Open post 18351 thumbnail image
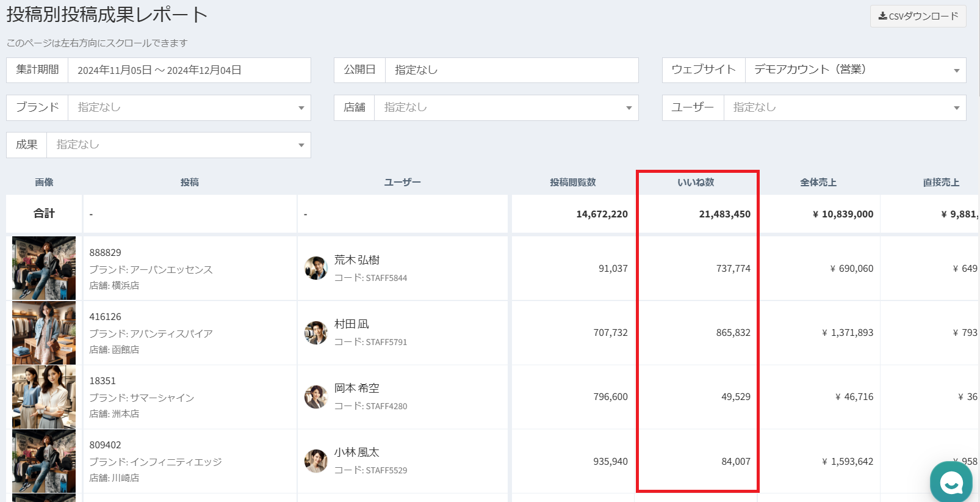980x502 pixels. [x=44, y=397]
